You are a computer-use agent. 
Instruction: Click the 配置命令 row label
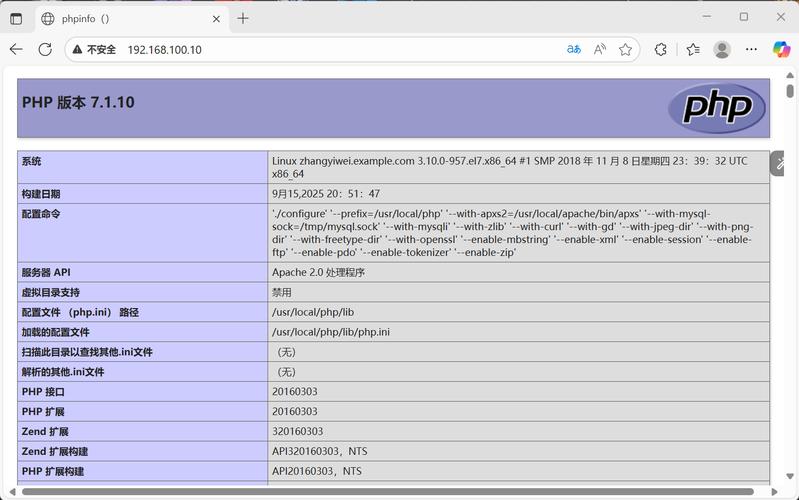[41, 214]
